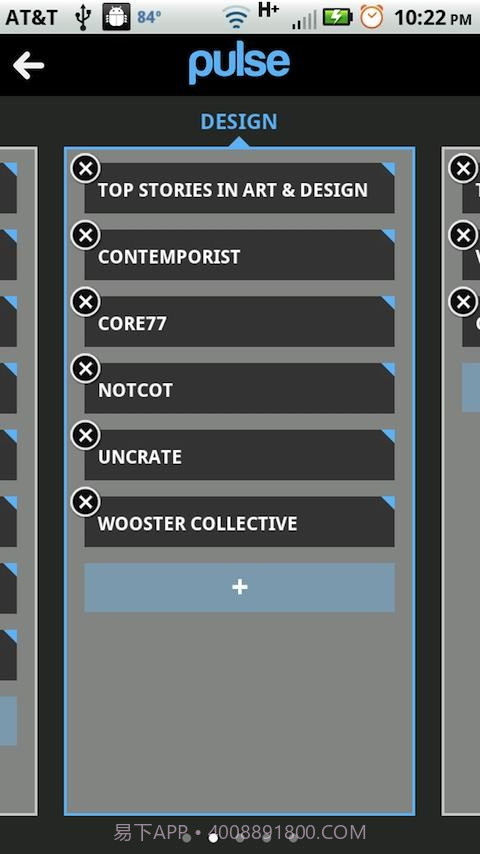Remove the Wooster Collective feed
Image resolution: width=480 pixels, height=854 pixels.
click(86, 502)
